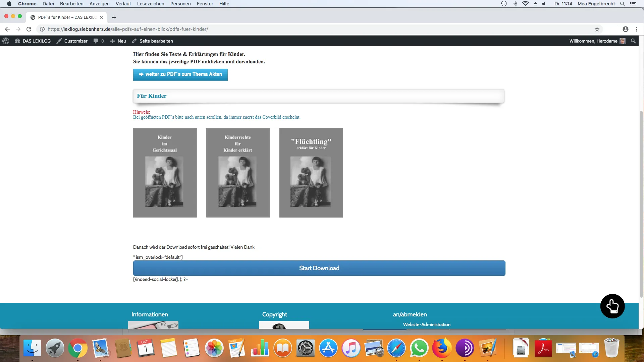Open the Anzeigen menu
Viewport: 644px width, 362px height.
[100, 4]
